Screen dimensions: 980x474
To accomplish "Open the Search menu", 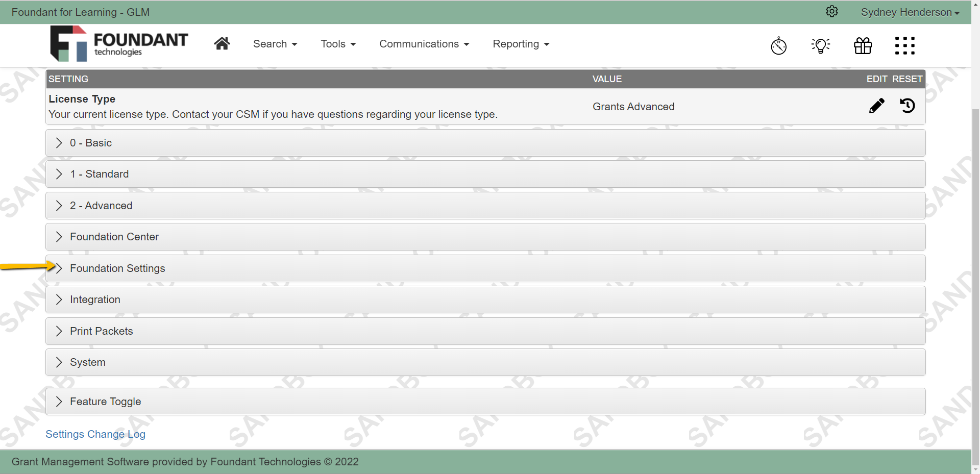I will [275, 44].
